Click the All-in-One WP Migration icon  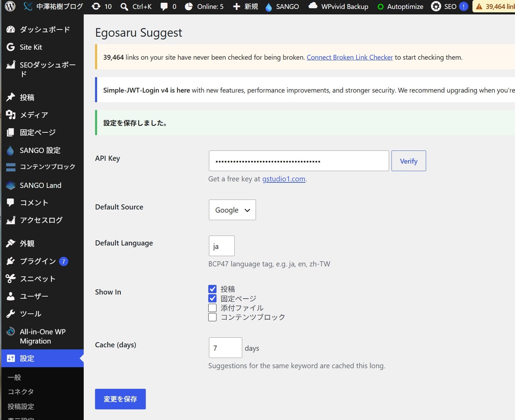click(11, 332)
